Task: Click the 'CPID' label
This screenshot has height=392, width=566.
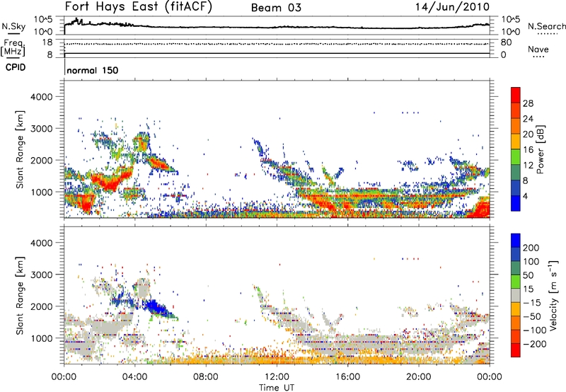Action: [x=16, y=67]
